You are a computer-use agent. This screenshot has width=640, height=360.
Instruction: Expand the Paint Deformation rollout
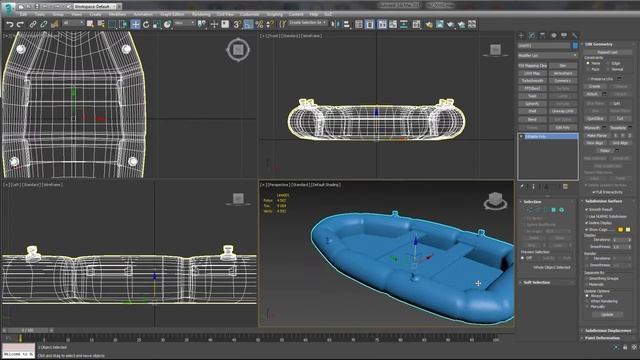click(x=602, y=338)
